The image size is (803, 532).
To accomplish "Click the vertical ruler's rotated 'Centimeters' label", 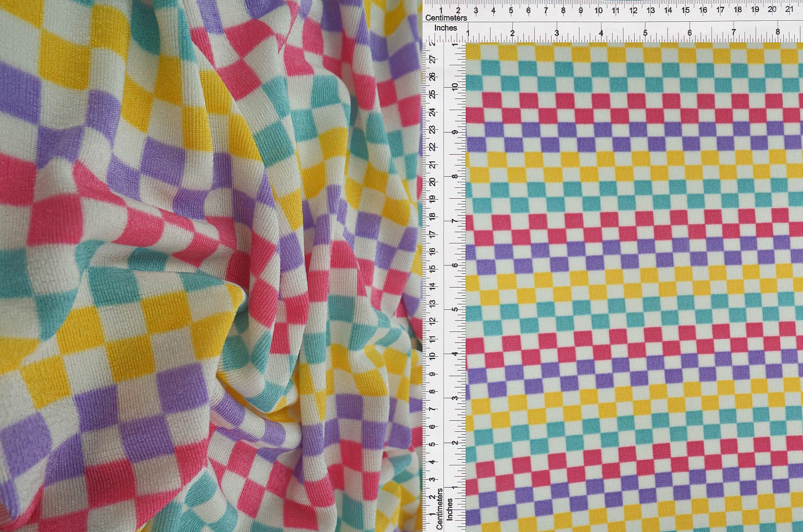I will (x=439, y=508).
